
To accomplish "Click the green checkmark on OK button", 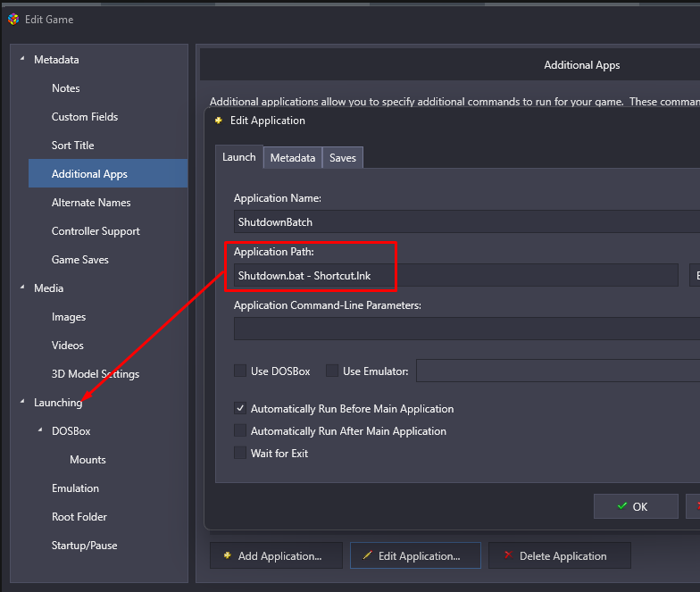I will (x=621, y=506).
